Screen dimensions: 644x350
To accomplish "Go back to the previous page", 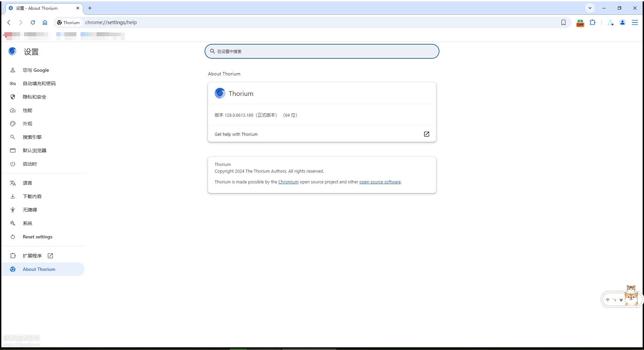I will pos(9,22).
